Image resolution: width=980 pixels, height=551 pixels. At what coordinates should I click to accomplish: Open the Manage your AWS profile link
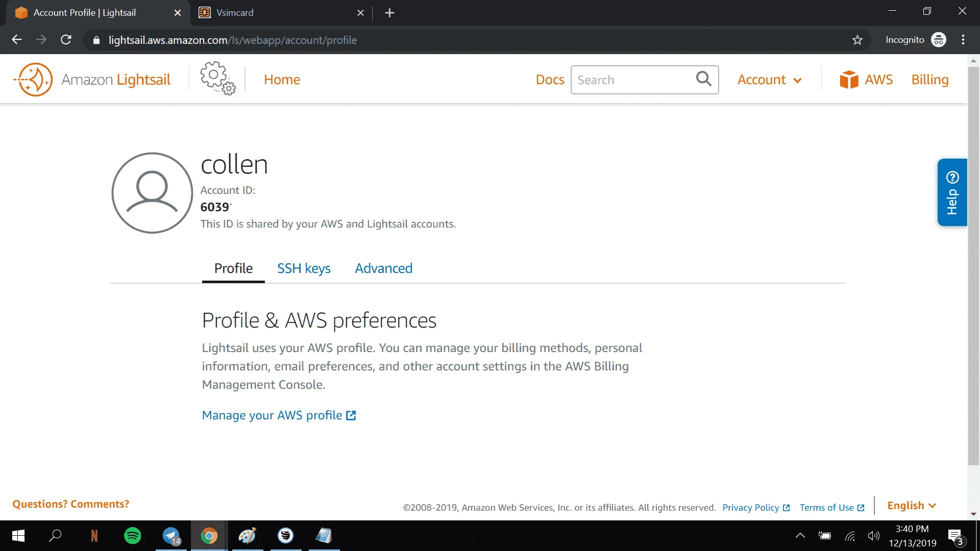coord(279,415)
